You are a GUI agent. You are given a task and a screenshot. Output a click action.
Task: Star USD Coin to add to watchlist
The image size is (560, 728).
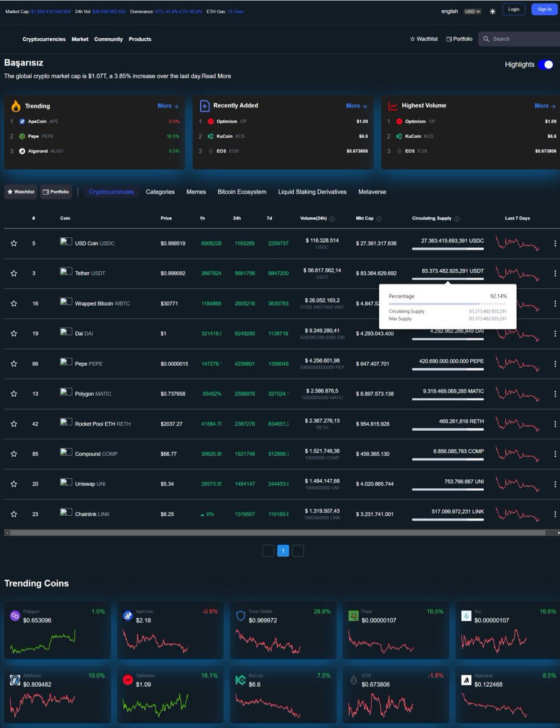click(14, 243)
